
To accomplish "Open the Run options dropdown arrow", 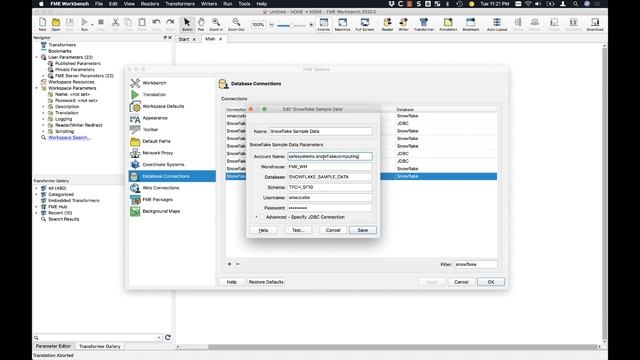I will tap(92, 25).
